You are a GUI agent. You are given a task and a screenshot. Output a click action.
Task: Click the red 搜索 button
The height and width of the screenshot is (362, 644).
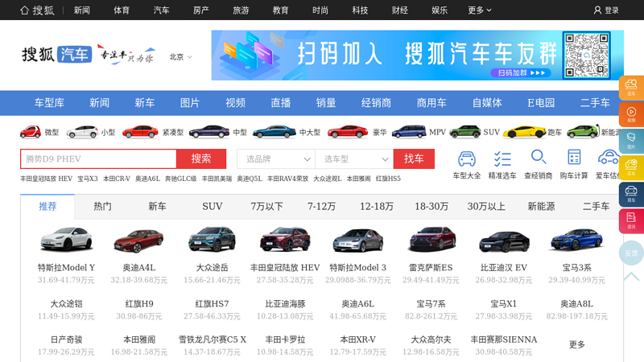pos(201,158)
